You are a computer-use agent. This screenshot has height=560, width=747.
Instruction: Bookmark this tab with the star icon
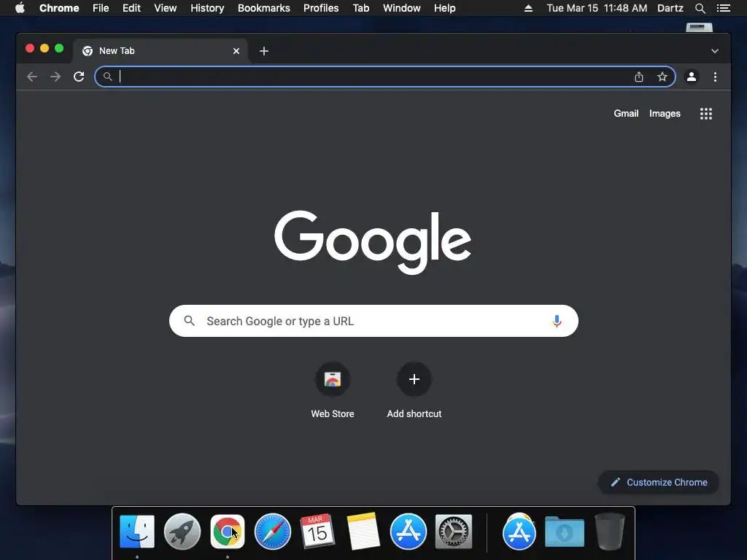coord(662,77)
